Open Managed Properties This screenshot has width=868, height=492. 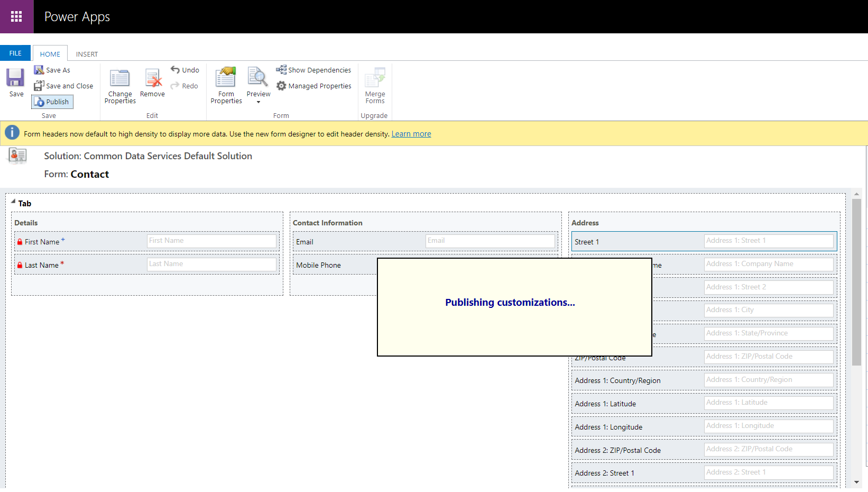click(x=314, y=86)
